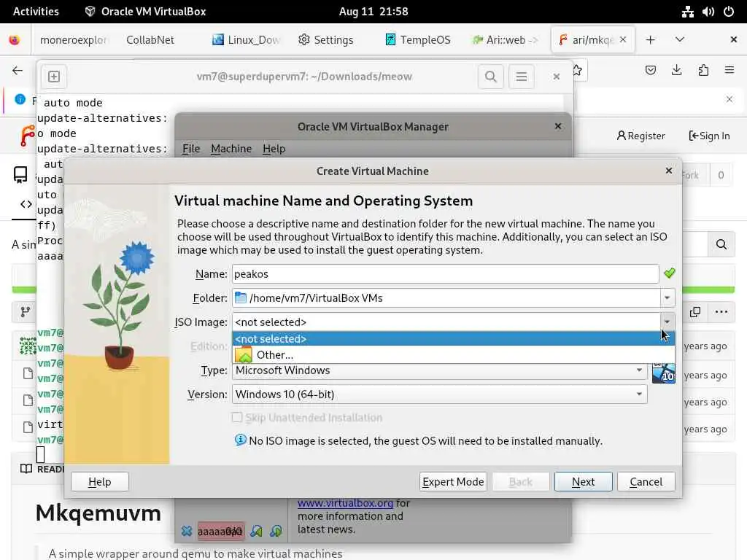Click Register link on webpage
747x560 pixels.
pos(640,136)
